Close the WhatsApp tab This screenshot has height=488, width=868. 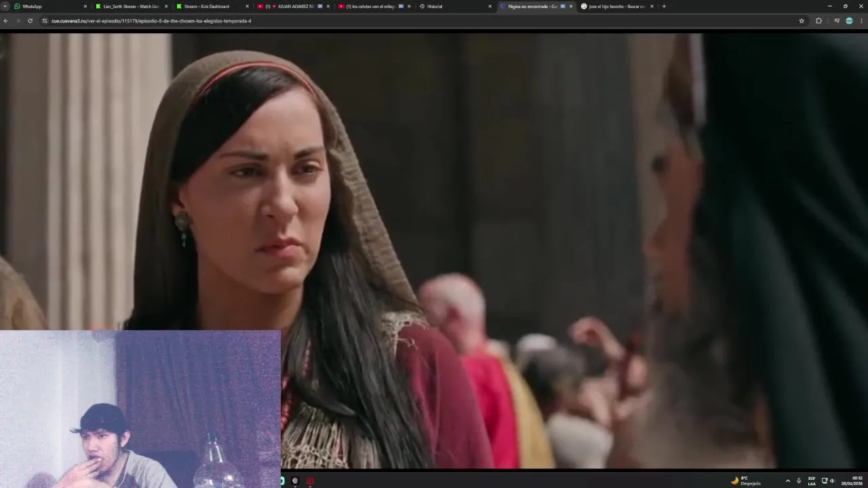[85, 6]
